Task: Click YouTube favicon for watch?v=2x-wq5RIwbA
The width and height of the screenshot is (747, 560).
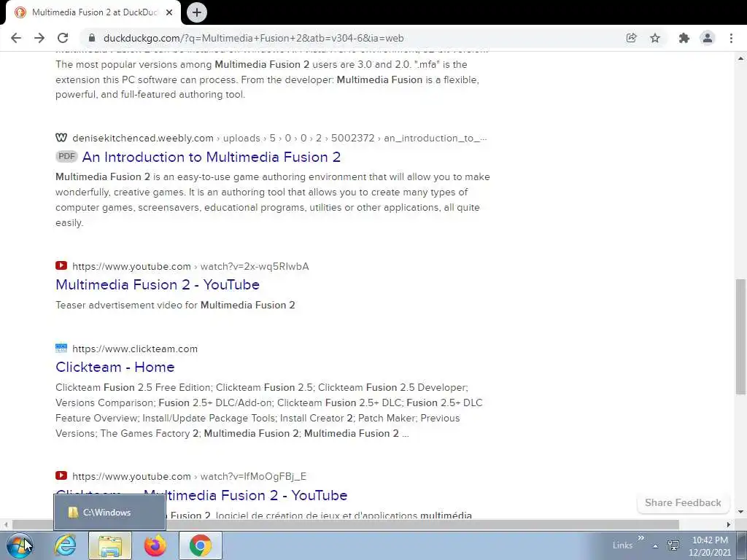Action: (61, 265)
